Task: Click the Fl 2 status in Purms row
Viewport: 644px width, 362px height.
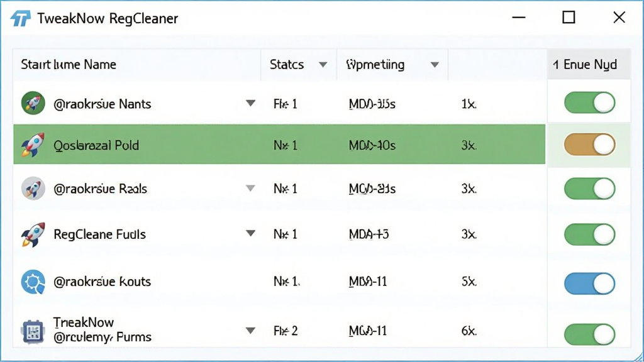Action: (x=285, y=331)
